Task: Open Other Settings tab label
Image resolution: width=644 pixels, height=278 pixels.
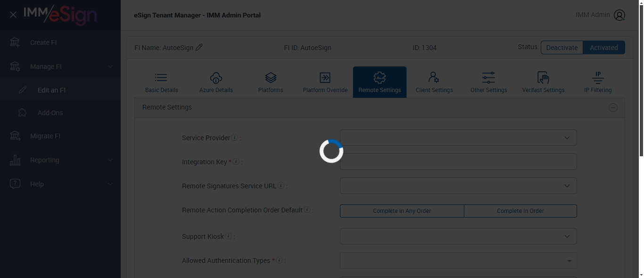Action: pos(489,90)
